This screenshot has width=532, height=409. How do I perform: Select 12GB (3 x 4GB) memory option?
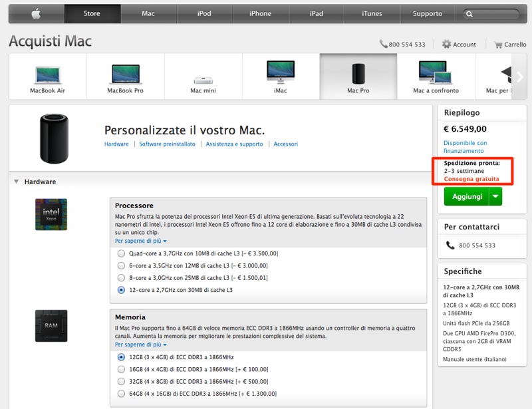(121, 357)
